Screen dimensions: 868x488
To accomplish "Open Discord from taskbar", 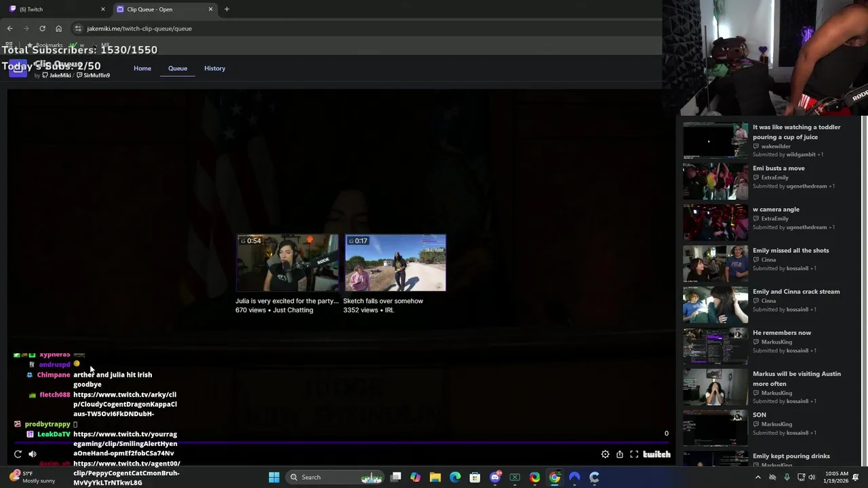I will pyautogui.click(x=495, y=477).
